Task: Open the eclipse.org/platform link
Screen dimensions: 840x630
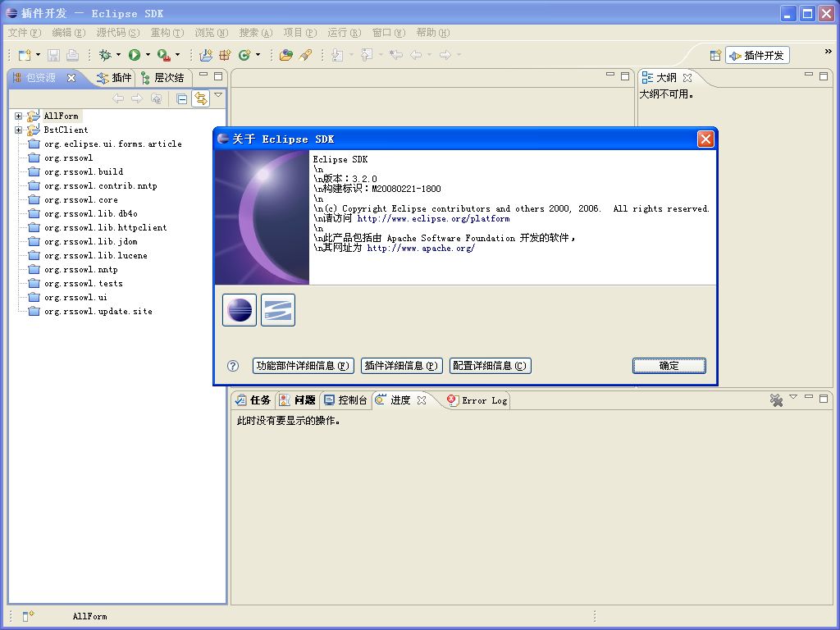Action: [433, 218]
